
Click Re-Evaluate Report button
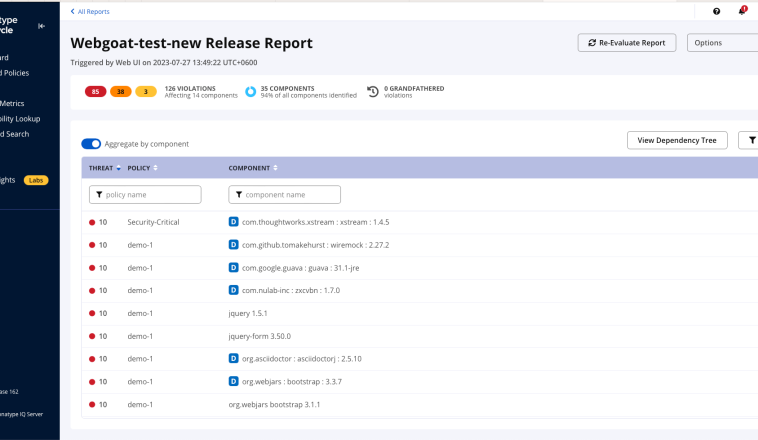pos(627,43)
